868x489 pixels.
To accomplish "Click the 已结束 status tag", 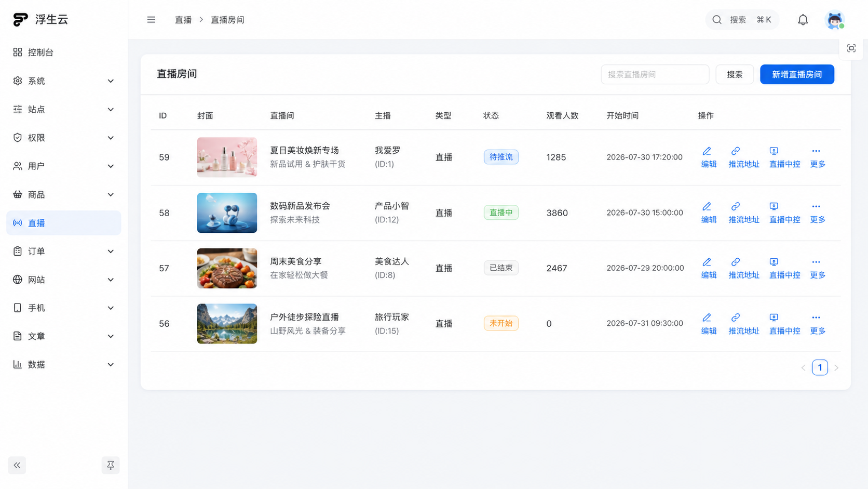I will [x=501, y=268].
